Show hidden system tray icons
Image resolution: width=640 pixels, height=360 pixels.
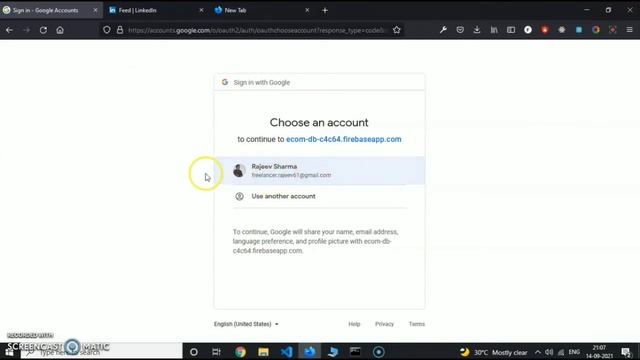(x=538, y=352)
